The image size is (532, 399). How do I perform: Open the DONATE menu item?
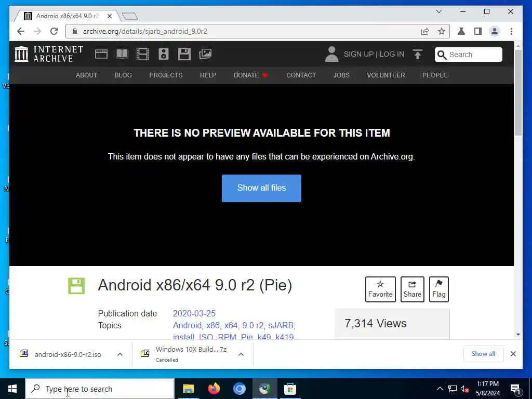coord(250,75)
